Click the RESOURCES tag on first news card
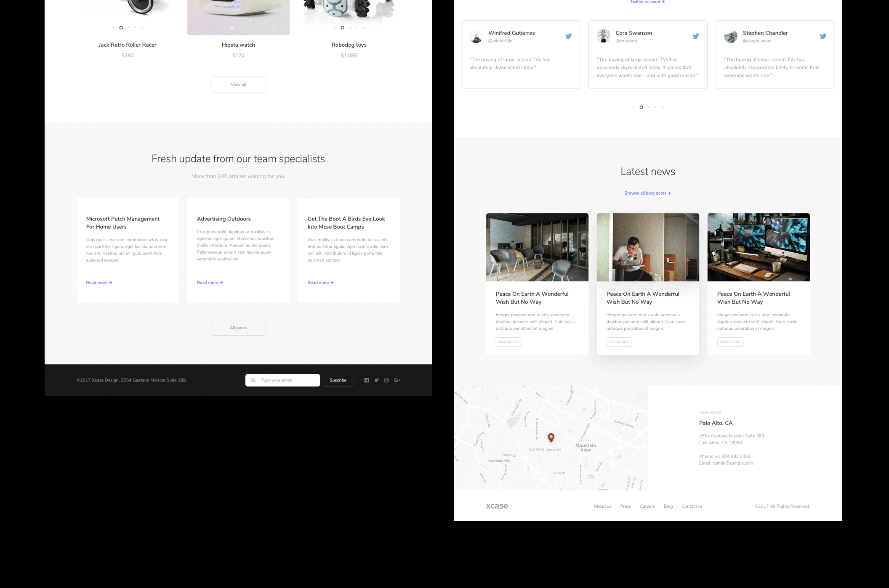889x588 pixels. pos(508,342)
